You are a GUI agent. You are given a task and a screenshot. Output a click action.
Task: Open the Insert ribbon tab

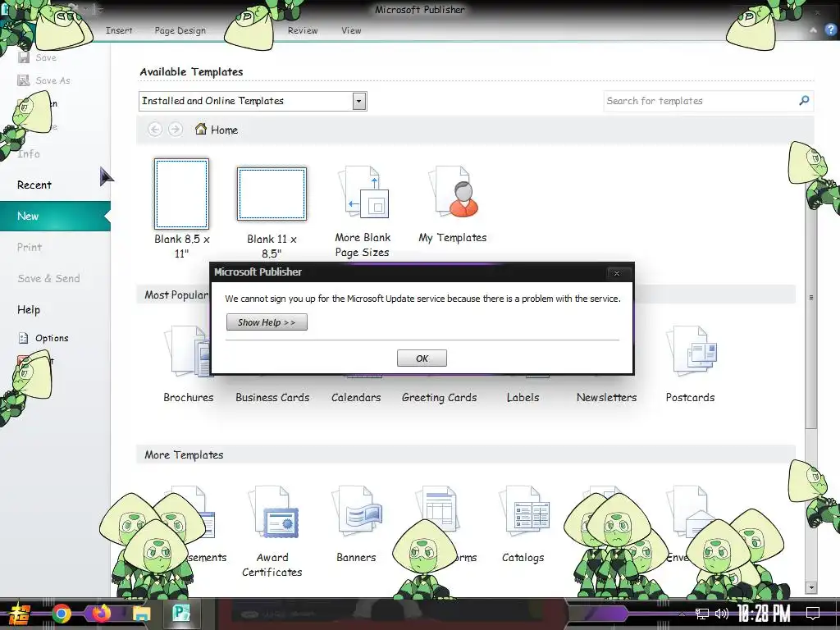(119, 30)
